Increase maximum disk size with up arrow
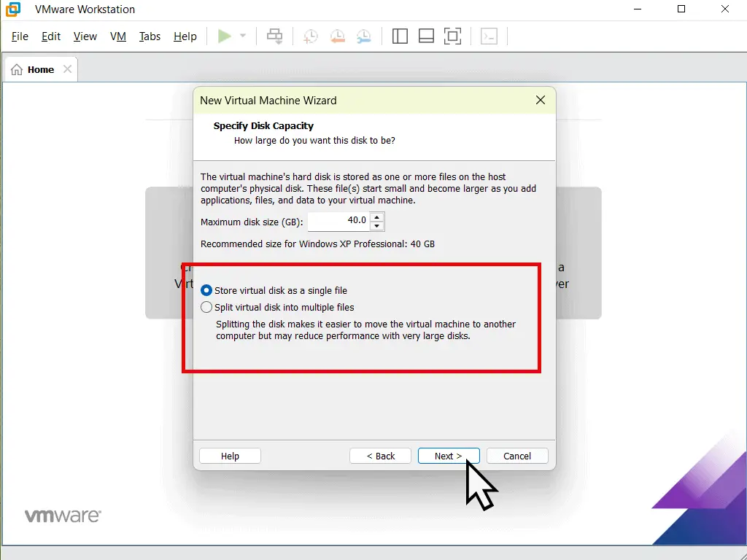The image size is (747, 560). click(x=377, y=217)
